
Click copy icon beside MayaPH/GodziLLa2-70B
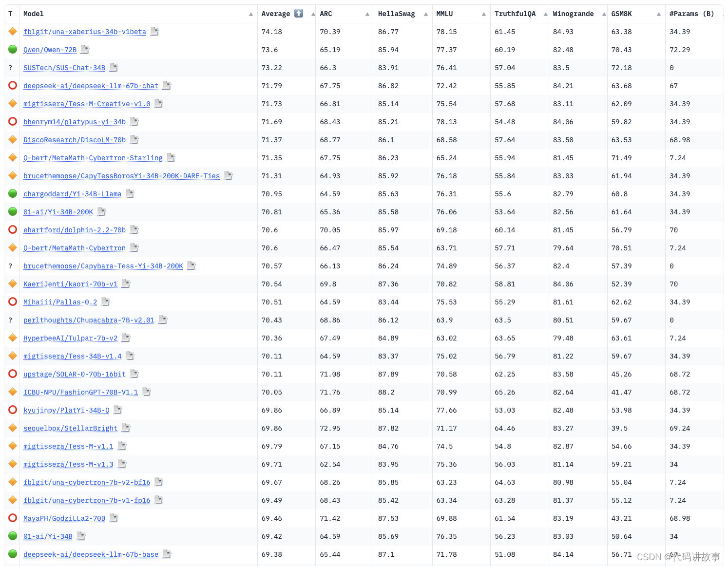pyautogui.click(x=114, y=518)
